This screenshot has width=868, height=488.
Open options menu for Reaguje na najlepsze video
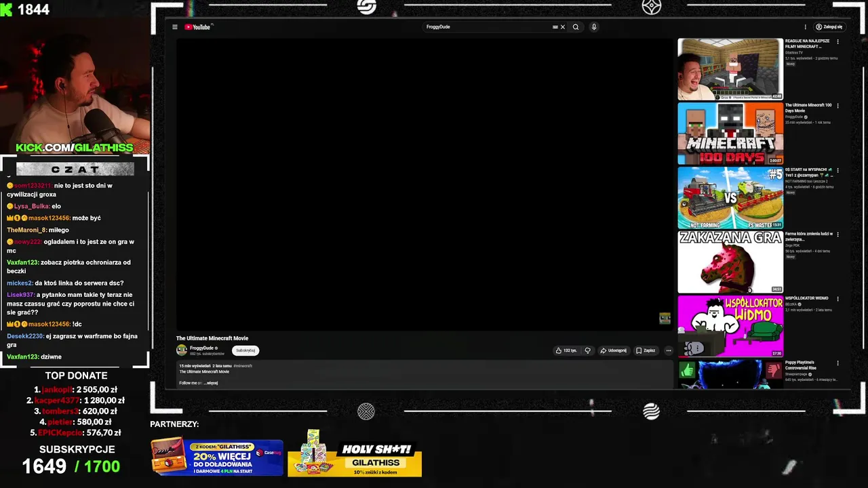(837, 41)
